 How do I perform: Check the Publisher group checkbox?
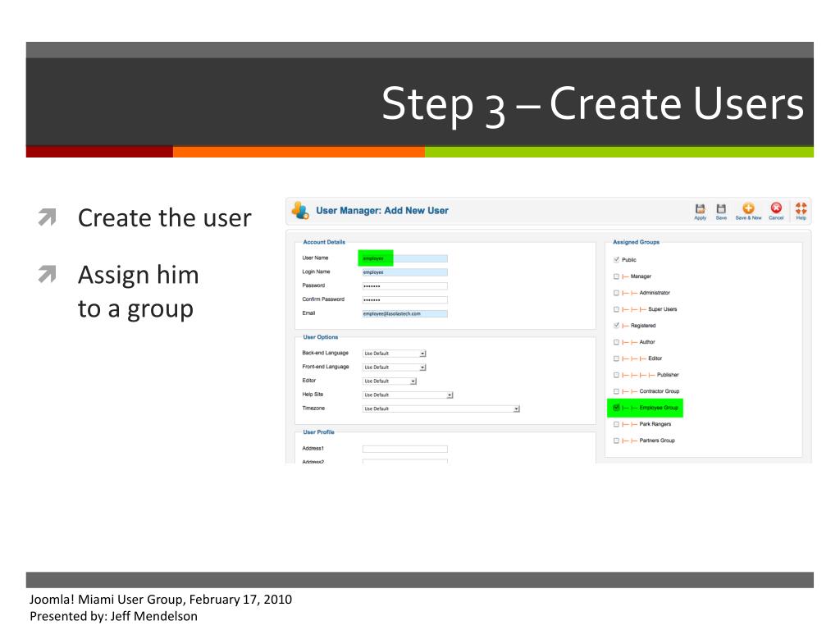click(x=616, y=375)
